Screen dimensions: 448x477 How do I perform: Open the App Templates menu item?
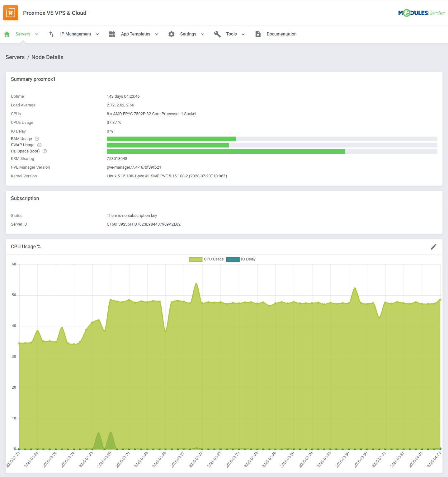(x=136, y=34)
